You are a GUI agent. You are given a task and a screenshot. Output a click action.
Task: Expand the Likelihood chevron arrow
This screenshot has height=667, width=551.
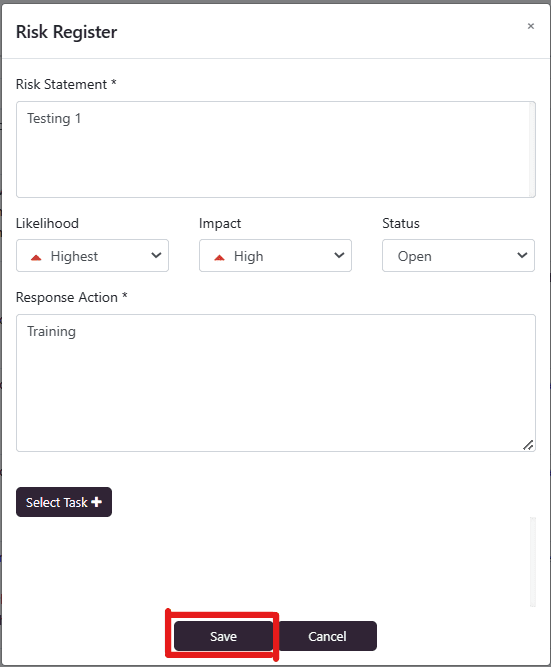[x=156, y=255]
